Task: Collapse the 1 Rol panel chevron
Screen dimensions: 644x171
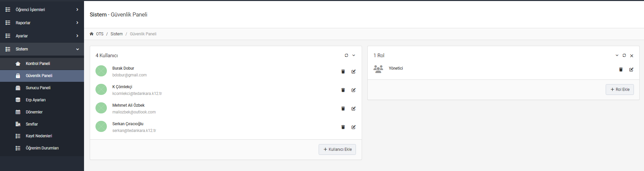Action: pos(617,56)
